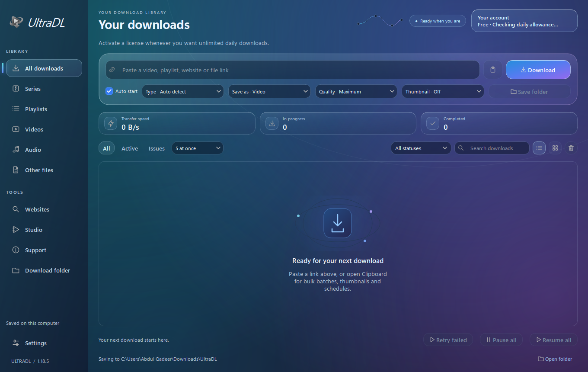Viewport: 588px width, 372px height.
Task: Switch to the Active tab
Action: pyautogui.click(x=130, y=148)
